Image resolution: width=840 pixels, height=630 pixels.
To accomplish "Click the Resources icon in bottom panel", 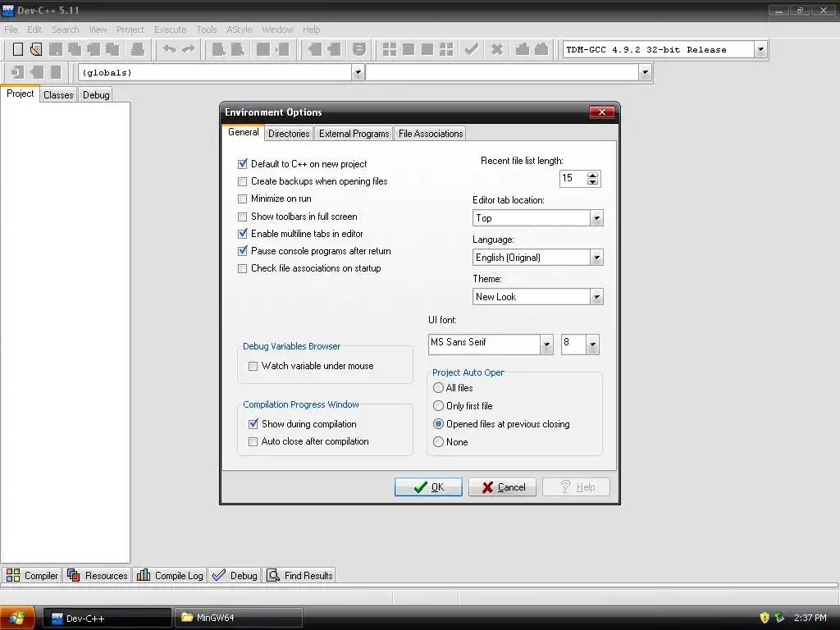I will [73, 575].
